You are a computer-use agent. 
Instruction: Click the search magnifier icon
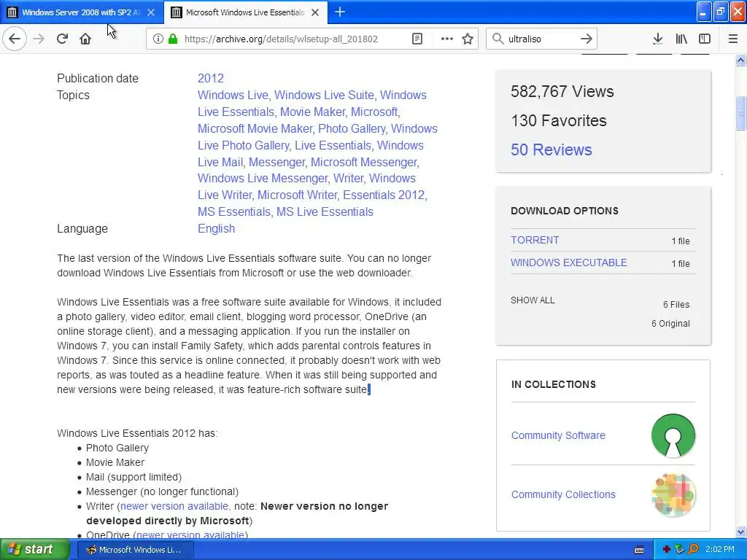(498, 39)
